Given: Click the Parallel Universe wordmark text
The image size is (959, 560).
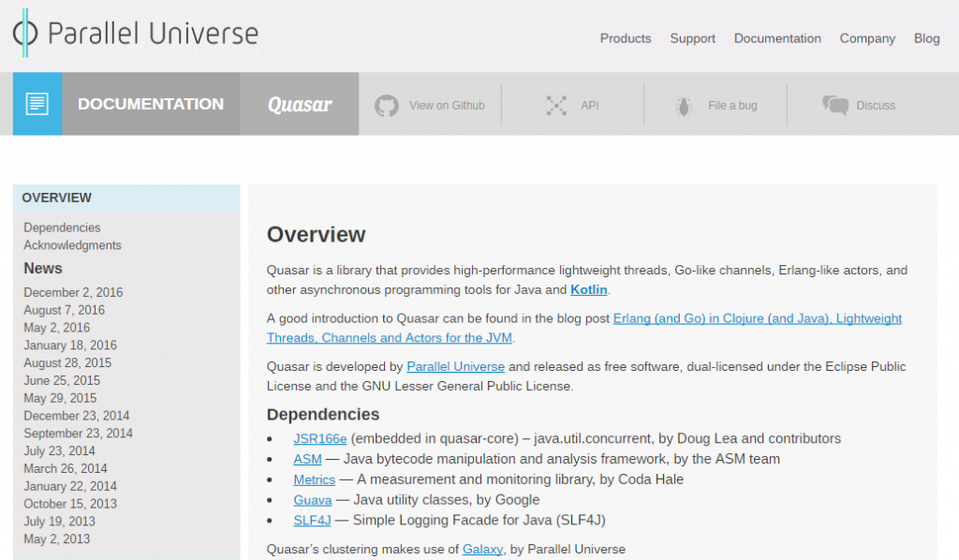Looking at the screenshot, I should point(153,34).
